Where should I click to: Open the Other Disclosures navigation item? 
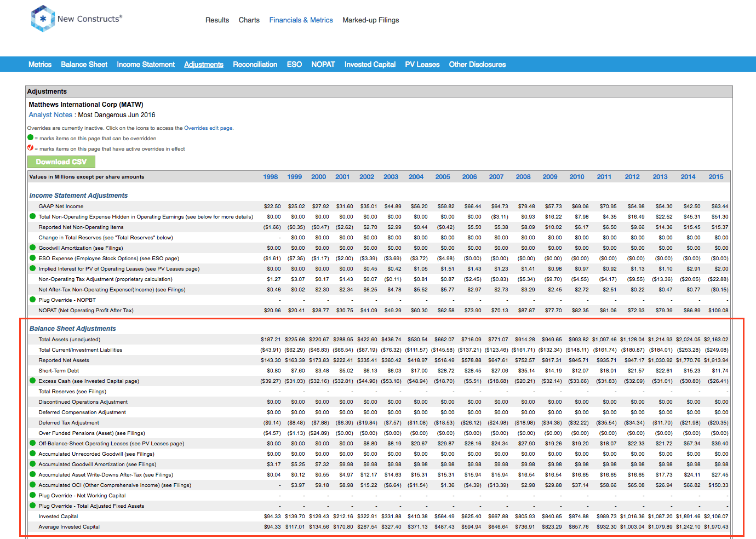pos(478,65)
